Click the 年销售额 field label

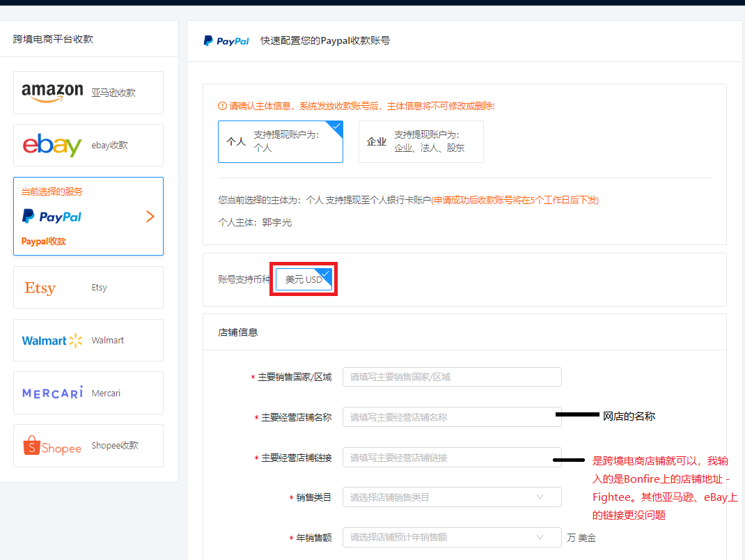pos(313,538)
